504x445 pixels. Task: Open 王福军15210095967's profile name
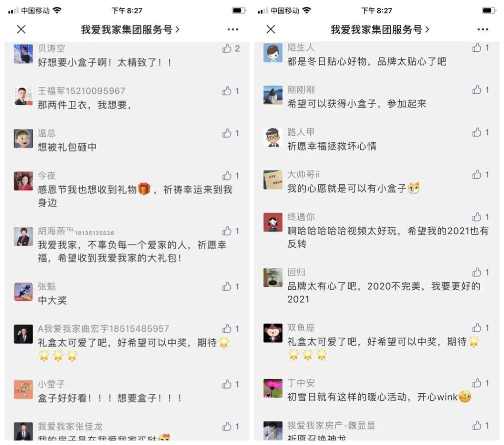[81, 91]
